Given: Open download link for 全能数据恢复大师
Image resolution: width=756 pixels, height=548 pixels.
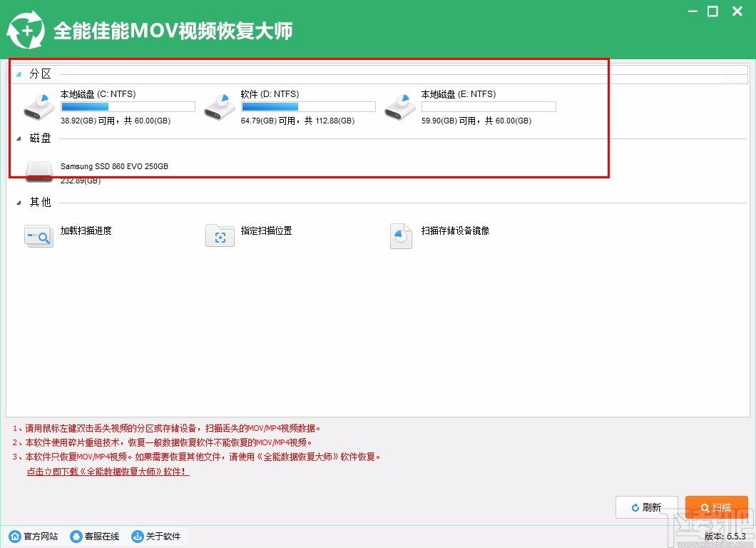Looking at the screenshot, I should click(x=108, y=472).
